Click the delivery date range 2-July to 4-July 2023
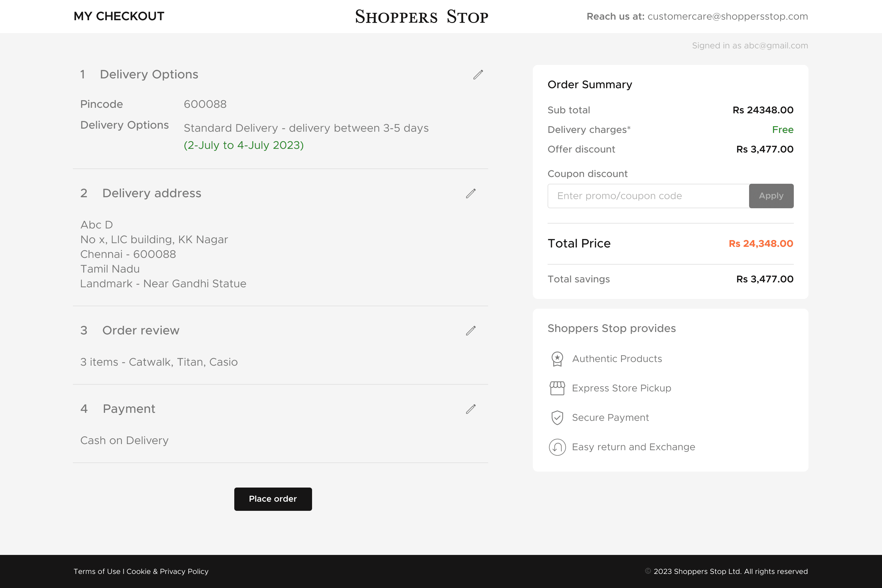The width and height of the screenshot is (882, 588). point(244,145)
